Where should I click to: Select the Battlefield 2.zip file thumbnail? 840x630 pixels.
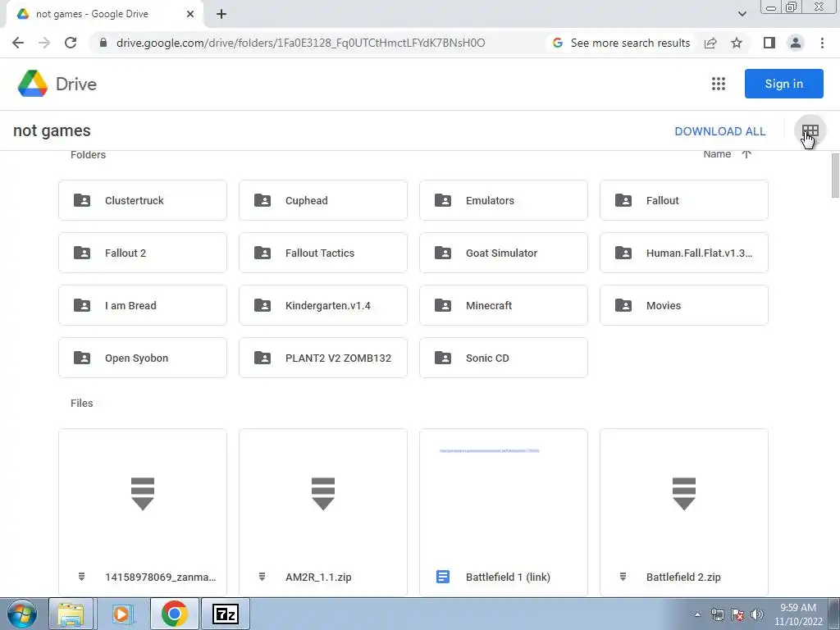(x=684, y=512)
